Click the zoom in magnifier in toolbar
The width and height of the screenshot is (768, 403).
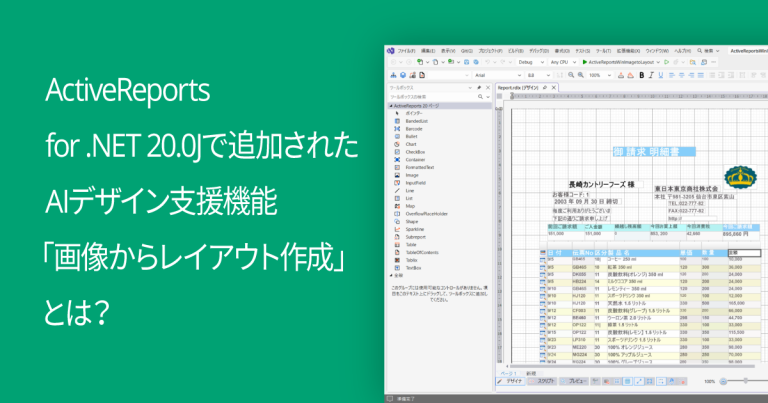(580, 75)
